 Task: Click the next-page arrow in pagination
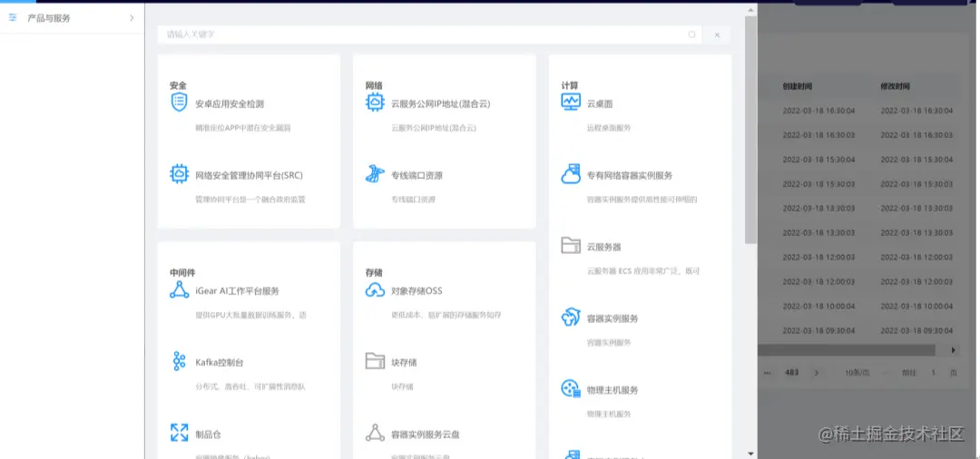pos(817,372)
